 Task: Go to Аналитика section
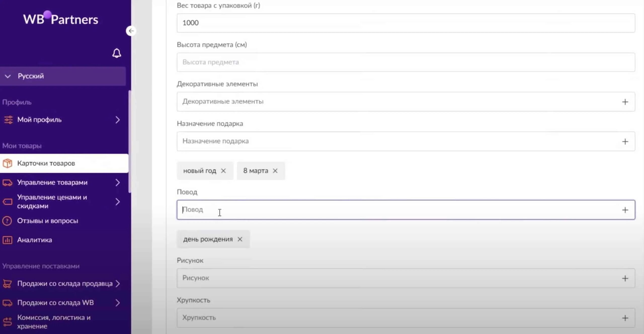point(34,240)
